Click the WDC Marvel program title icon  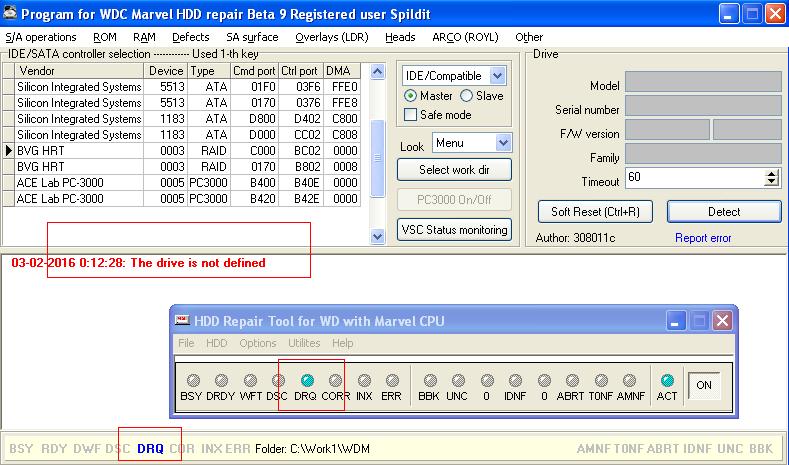point(10,13)
